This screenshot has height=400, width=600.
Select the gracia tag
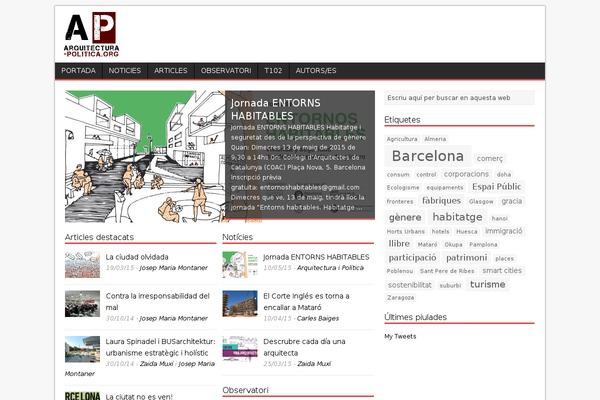pyautogui.click(x=512, y=201)
